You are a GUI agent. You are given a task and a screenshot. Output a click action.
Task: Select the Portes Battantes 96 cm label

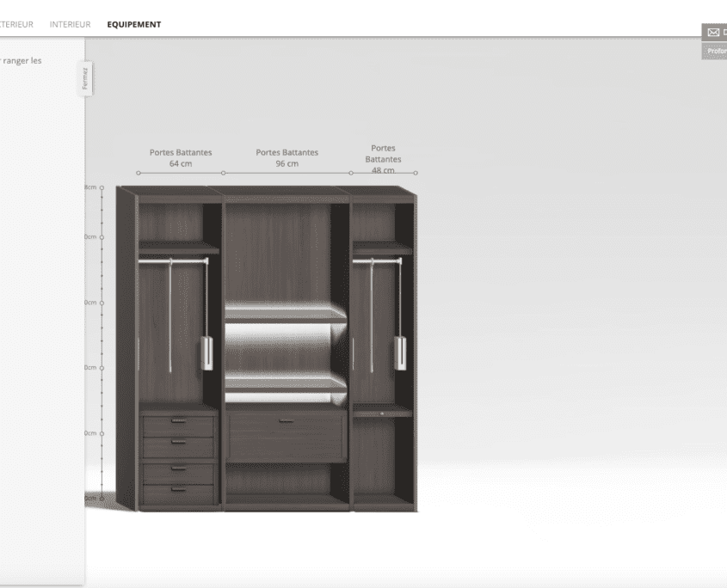tap(286, 157)
